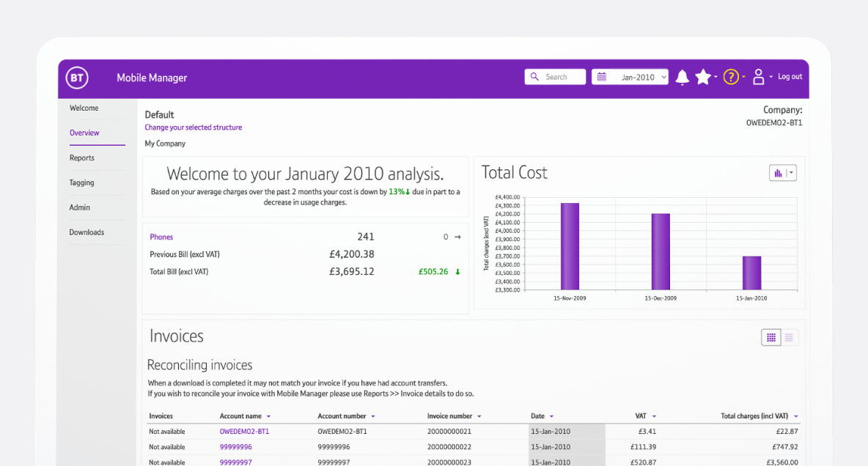This screenshot has width=868, height=466.
Task: Click the phones count 241
Action: point(365,237)
